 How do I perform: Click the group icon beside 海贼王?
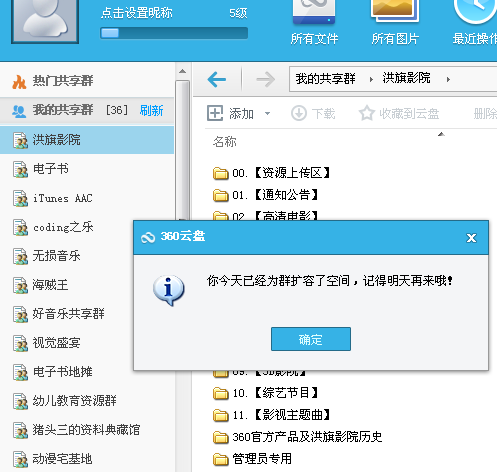tap(20, 285)
